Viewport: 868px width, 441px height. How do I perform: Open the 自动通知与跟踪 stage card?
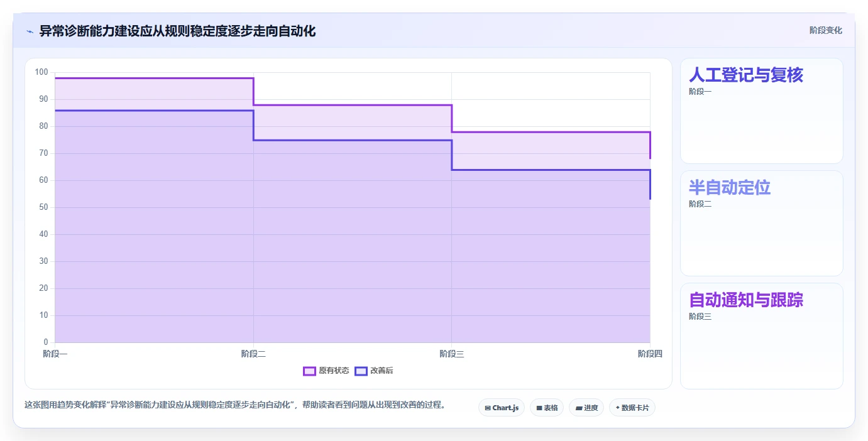[x=762, y=336]
